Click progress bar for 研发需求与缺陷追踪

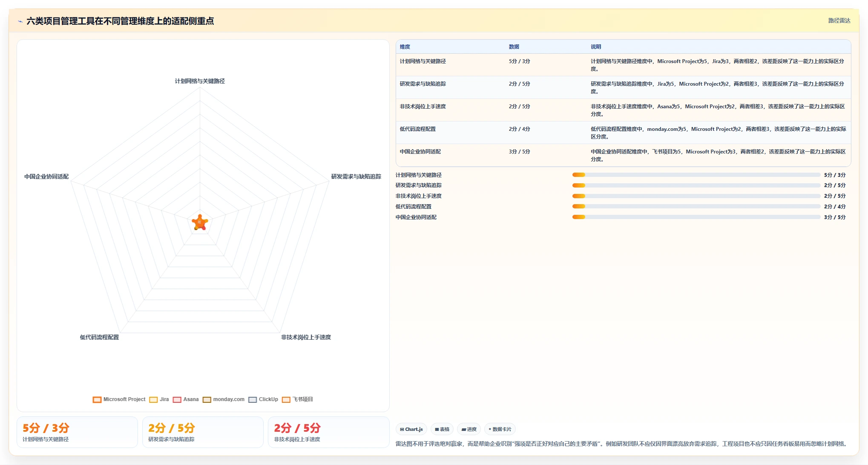coord(696,185)
